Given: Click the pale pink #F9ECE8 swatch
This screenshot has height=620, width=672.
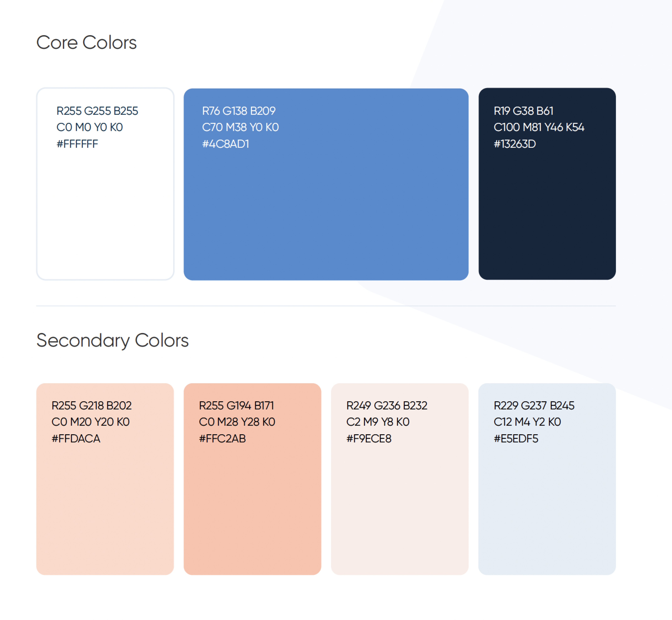Looking at the screenshot, I should click(x=400, y=479).
